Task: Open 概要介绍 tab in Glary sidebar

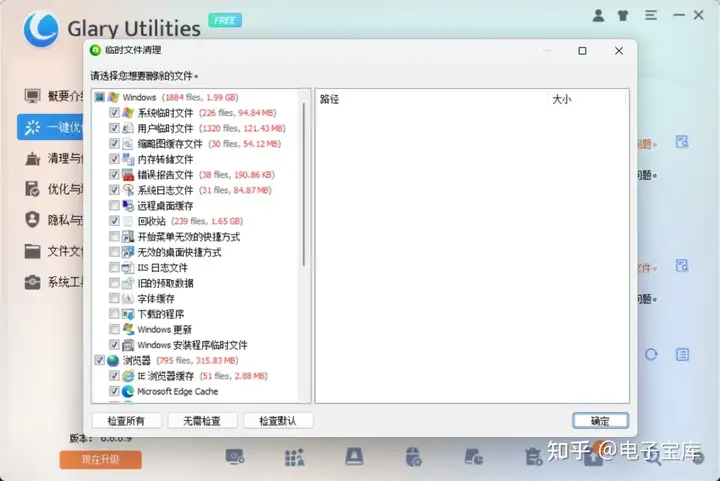Action: click(x=53, y=96)
